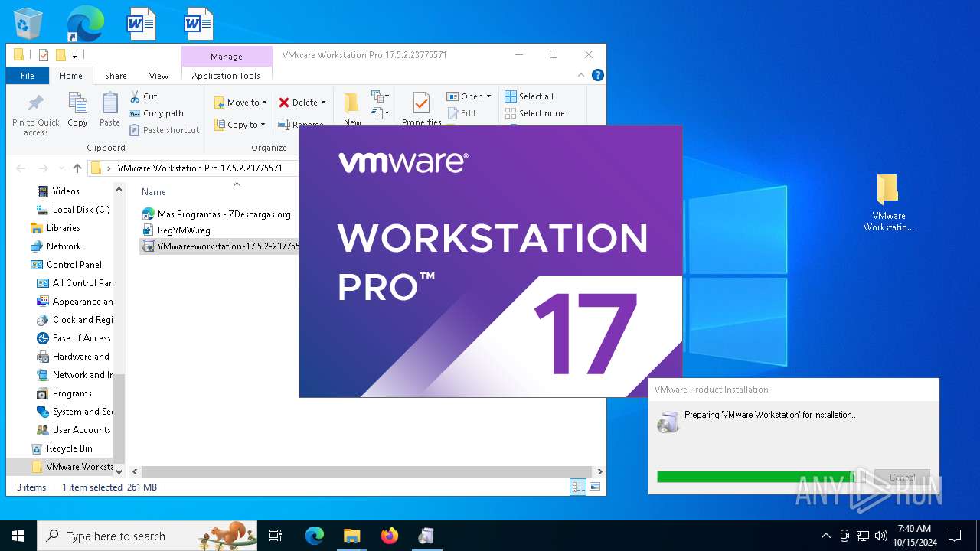Click the Type here to search box
The width and height of the screenshot is (980, 551).
point(148,536)
